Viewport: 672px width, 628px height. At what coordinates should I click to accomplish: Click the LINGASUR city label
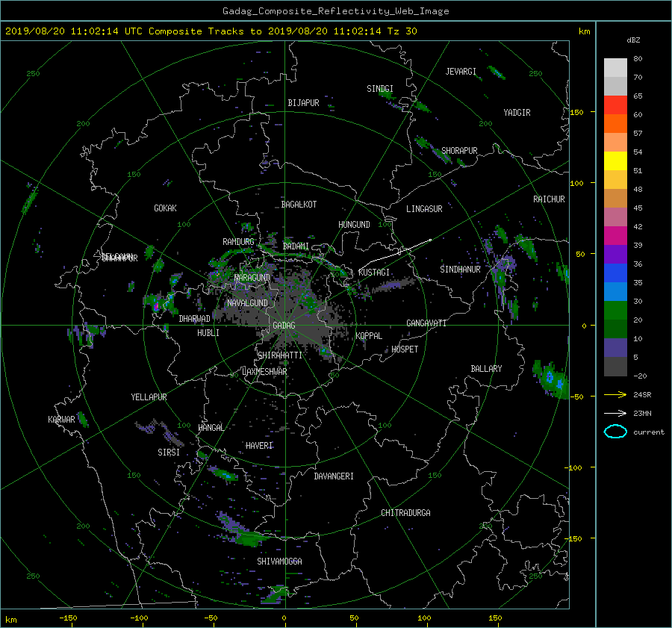(x=424, y=209)
